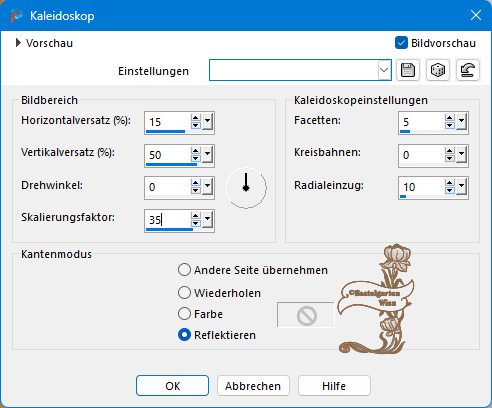Open the Vertikalversatz slider popup arrow

click(x=208, y=154)
